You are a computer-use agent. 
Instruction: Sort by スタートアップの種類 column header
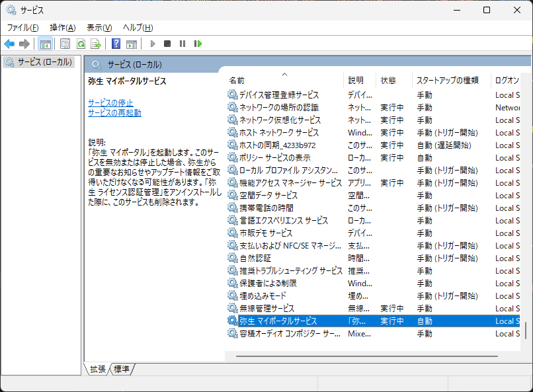[452, 81]
